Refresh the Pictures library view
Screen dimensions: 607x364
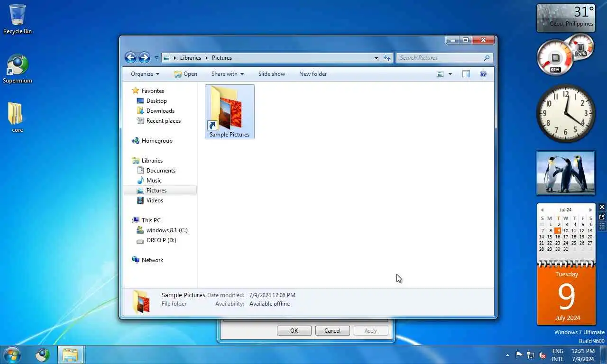[387, 58]
